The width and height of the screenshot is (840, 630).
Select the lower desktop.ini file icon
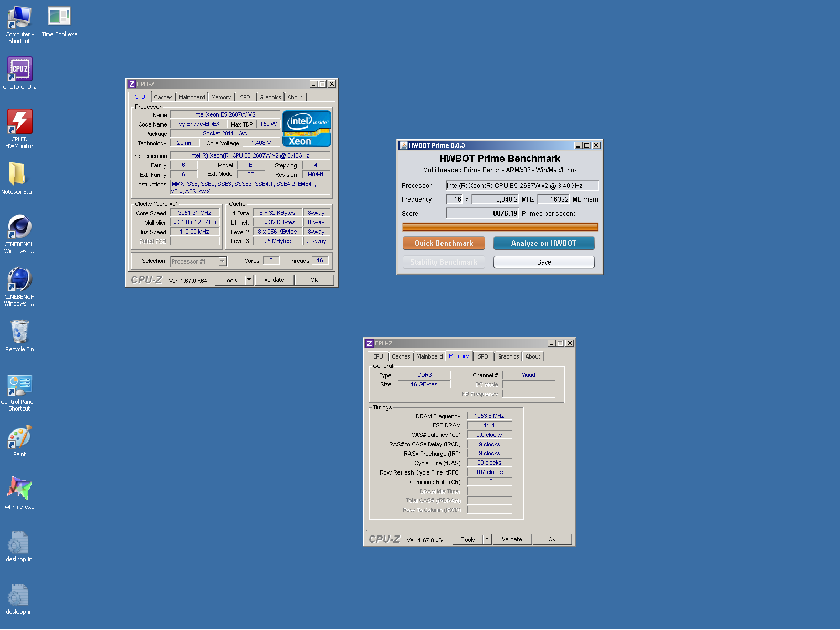click(x=19, y=598)
